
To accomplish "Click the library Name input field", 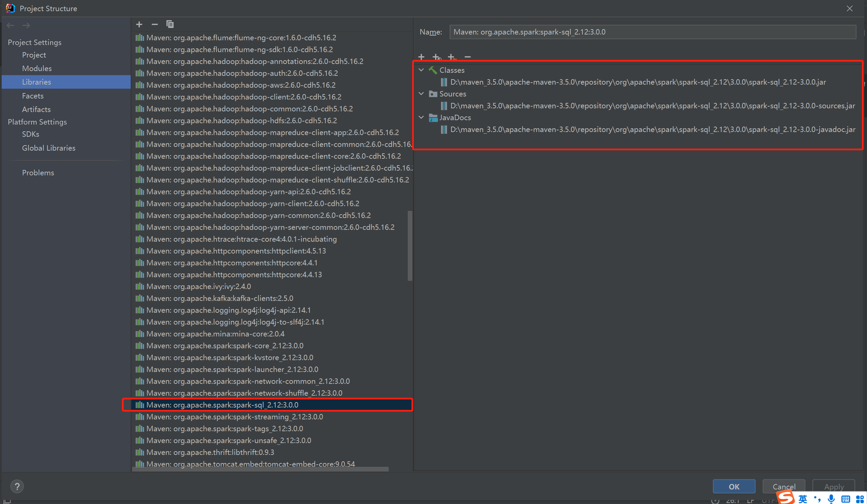I will pyautogui.click(x=653, y=32).
